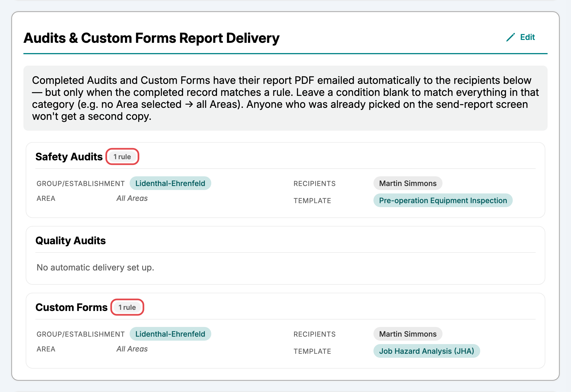Click TEMPLATE label in Safety Audits

click(312, 201)
